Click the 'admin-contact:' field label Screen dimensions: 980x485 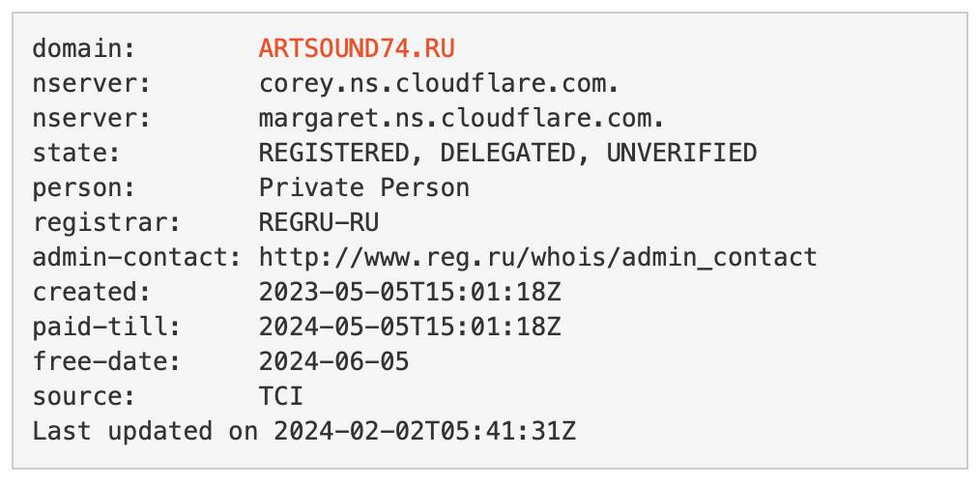point(134,257)
